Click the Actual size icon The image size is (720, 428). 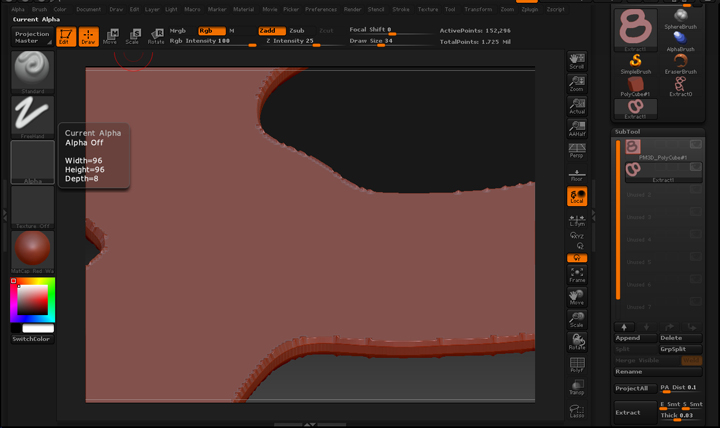click(577, 107)
